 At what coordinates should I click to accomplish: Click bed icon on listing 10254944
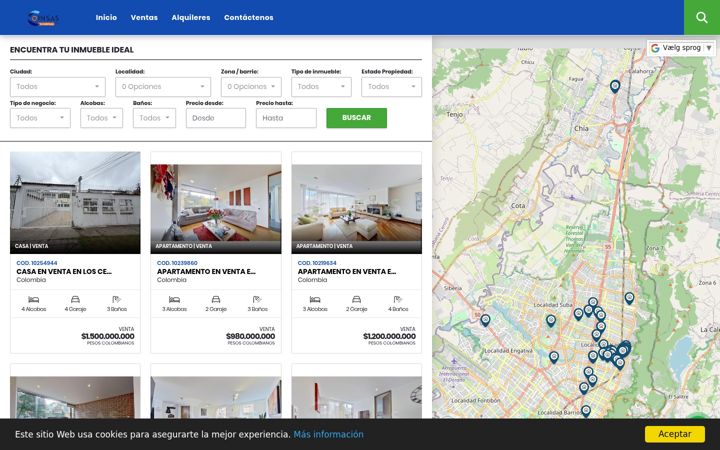[x=34, y=299]
